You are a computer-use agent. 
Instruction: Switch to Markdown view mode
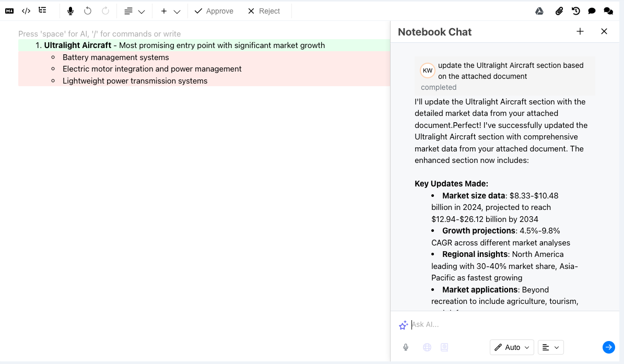pyautogui.click(x=9, y=11)
